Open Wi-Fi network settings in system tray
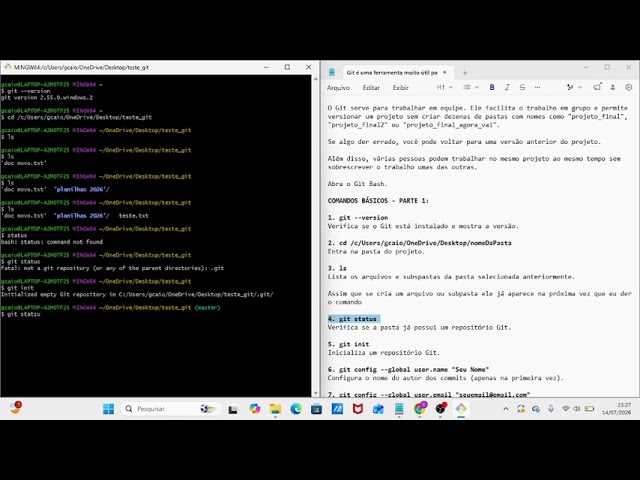 (x=566, y=409)
